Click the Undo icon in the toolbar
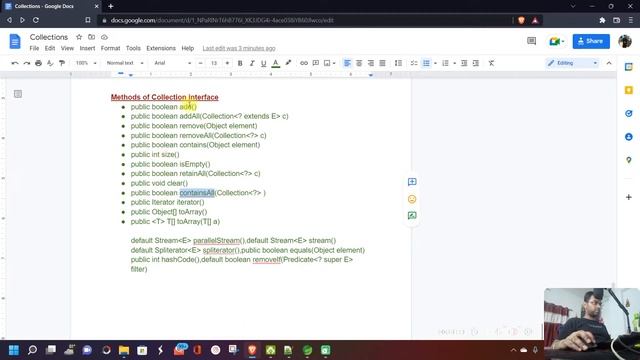Image resolution: width=640 pixels, height=360 pixels. point(15,63)
